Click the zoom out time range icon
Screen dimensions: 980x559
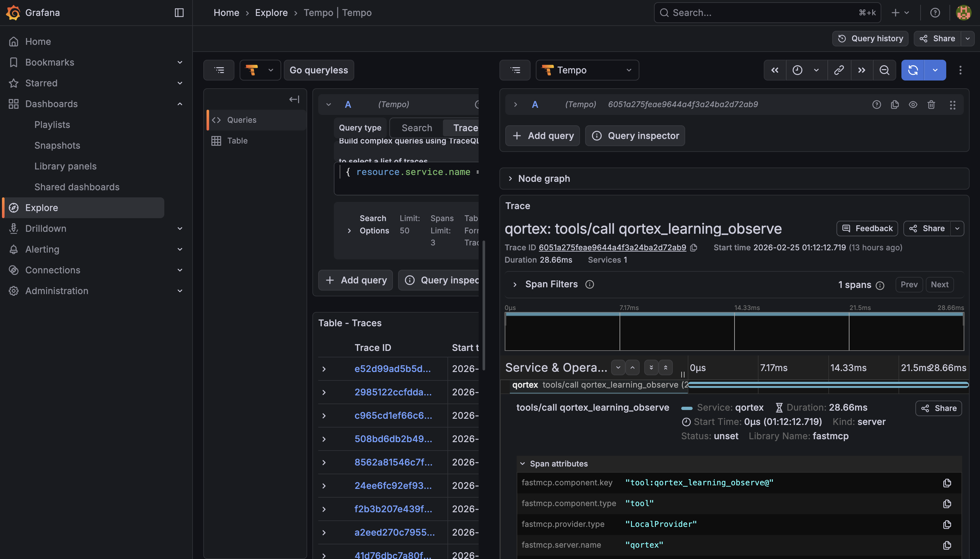(x=885, y=70)
